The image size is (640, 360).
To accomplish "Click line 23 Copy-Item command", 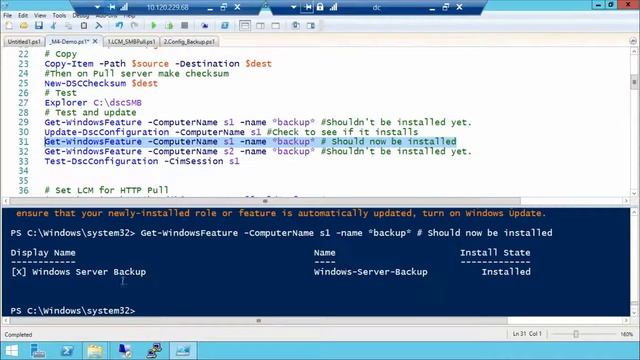I will coord(158,64).
